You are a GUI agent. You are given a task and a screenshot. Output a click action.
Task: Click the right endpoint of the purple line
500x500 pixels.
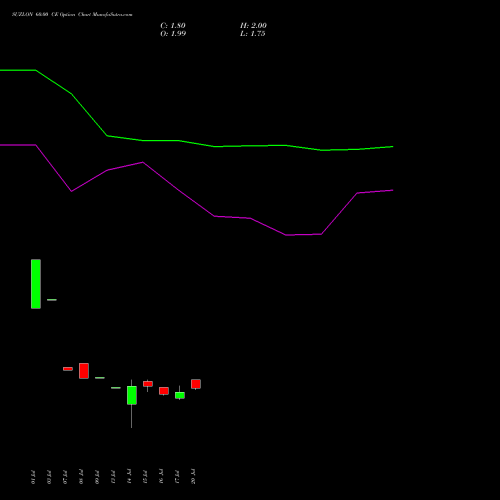393,190
